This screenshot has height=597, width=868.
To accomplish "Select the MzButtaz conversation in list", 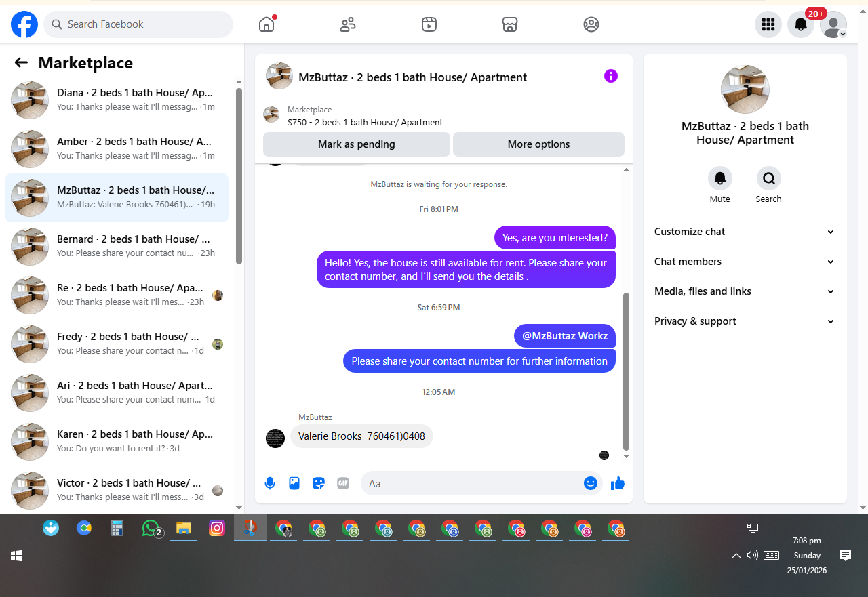I will 117,198.
